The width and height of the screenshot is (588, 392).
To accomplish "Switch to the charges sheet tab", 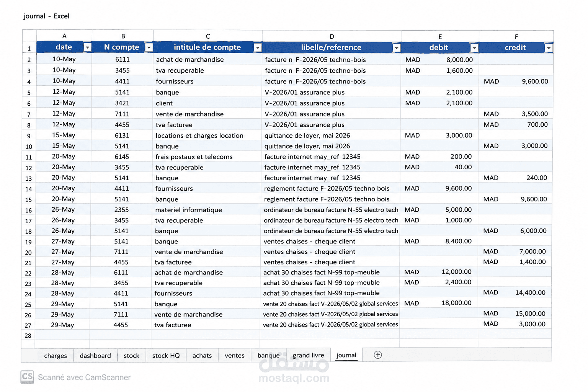I will coord(56,356).
